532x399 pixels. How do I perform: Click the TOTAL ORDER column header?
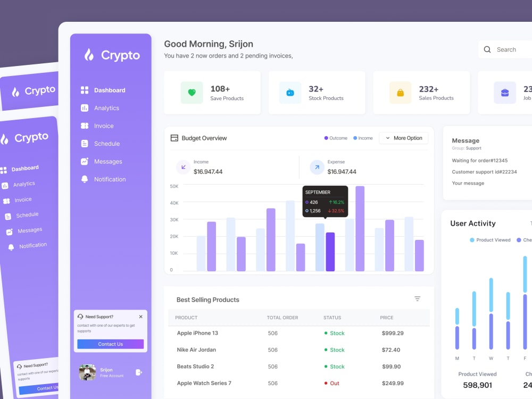282,318
